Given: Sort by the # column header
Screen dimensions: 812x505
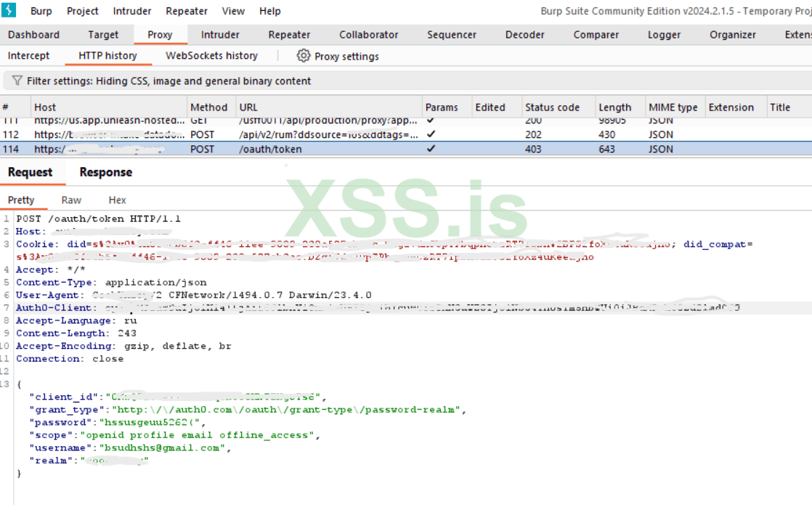Looking at the screenshot, I should coord(15,108).
